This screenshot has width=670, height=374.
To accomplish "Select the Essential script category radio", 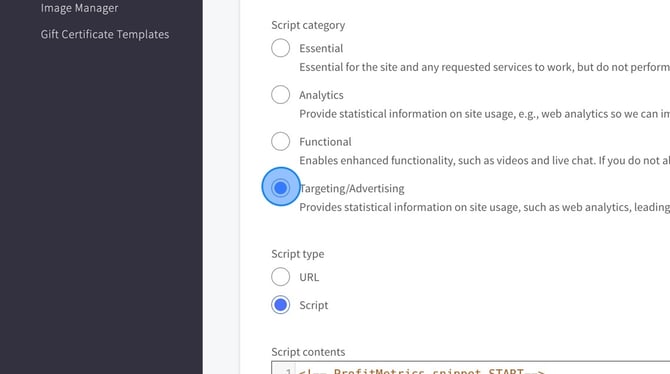I will [280, 48].
